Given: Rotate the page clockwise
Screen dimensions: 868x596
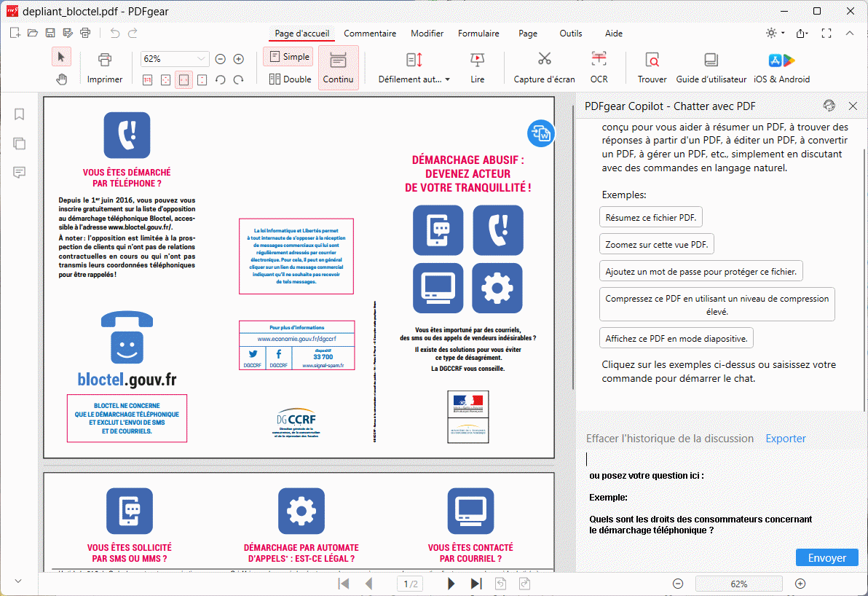Looking at the screenshot, I should (238, 79).
